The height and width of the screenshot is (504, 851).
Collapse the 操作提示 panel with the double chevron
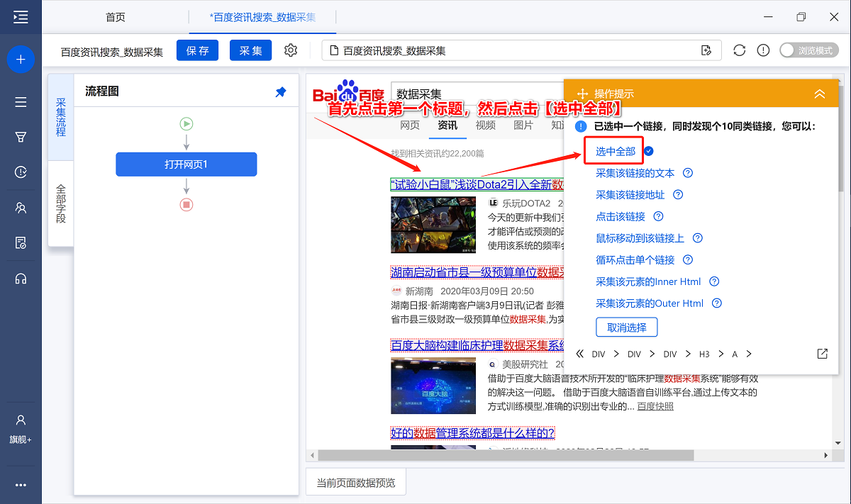click(820, 94)
